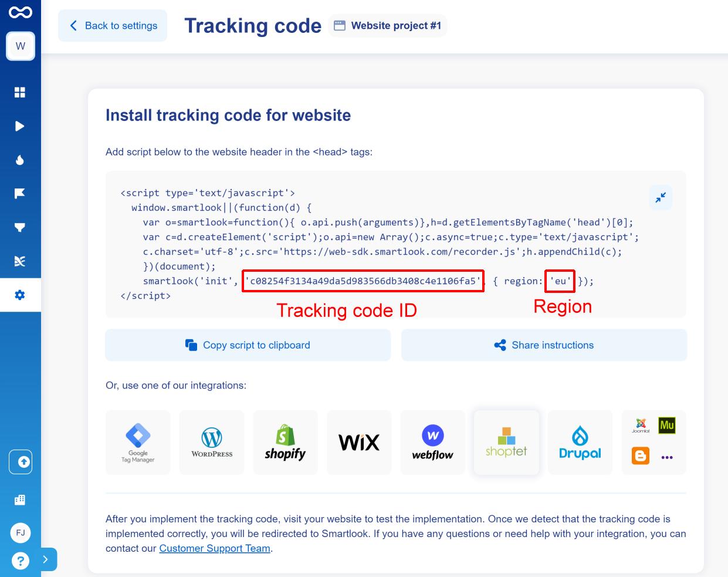Click the 'eu' region value
Viewport: 728px width, 577px height.
coord(560,281)
